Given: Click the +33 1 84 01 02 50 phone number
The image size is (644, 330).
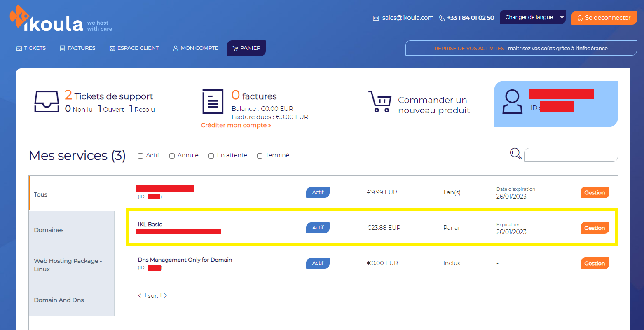Looking at the screenshot, I should click(471, 18).
